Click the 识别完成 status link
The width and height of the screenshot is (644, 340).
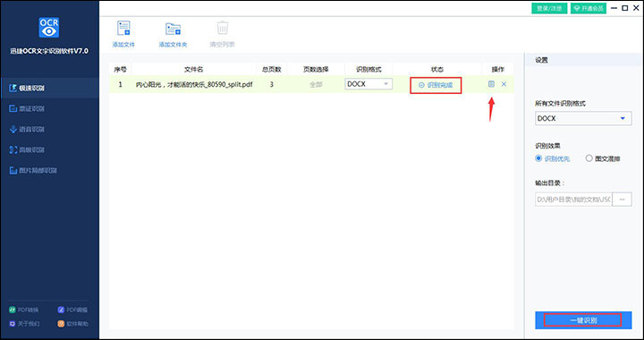[436, 85]
